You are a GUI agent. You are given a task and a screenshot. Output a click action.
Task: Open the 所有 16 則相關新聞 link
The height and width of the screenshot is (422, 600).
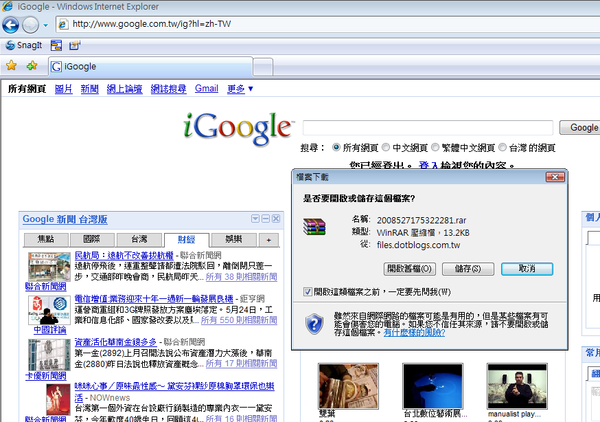pyautogui.click(x=241, y=419)
